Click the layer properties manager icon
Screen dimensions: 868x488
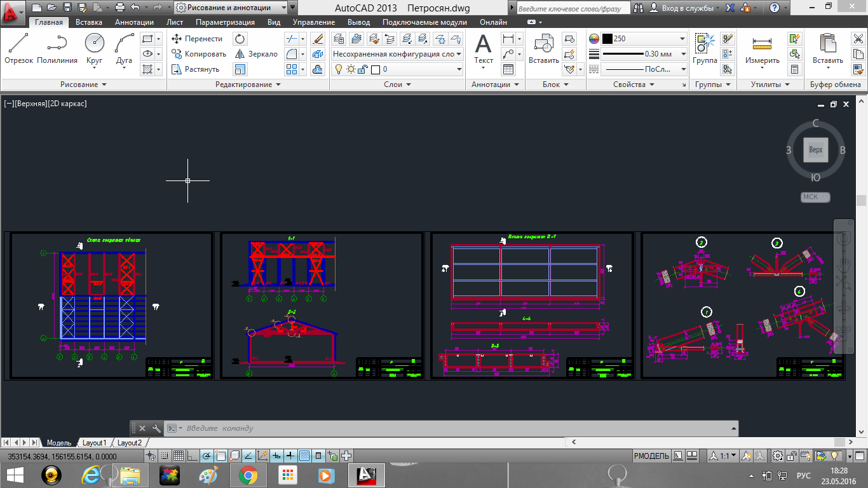pos(339,39)
